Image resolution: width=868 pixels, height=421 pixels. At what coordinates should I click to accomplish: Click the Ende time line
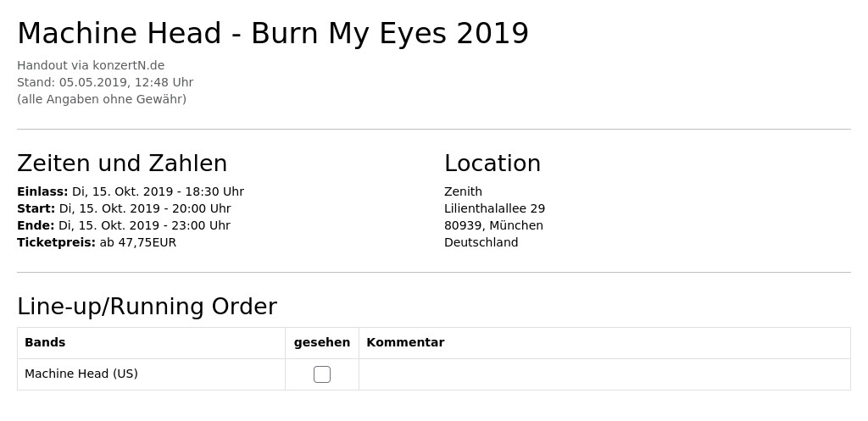click(124, 225)
